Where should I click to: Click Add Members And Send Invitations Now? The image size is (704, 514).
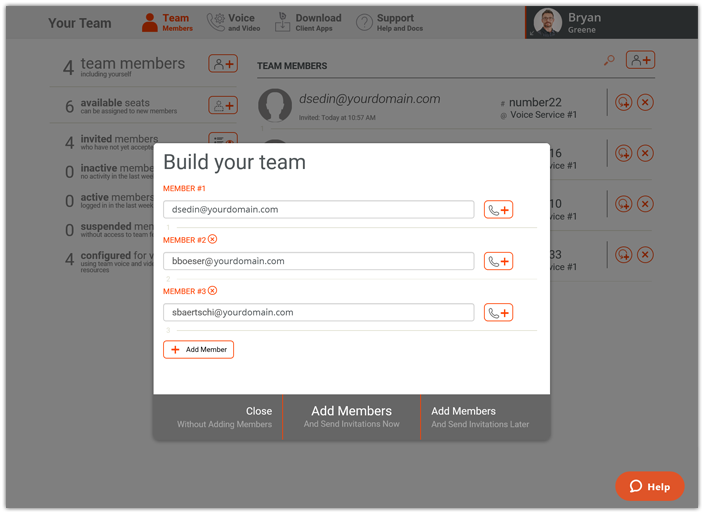coord(351,417)
